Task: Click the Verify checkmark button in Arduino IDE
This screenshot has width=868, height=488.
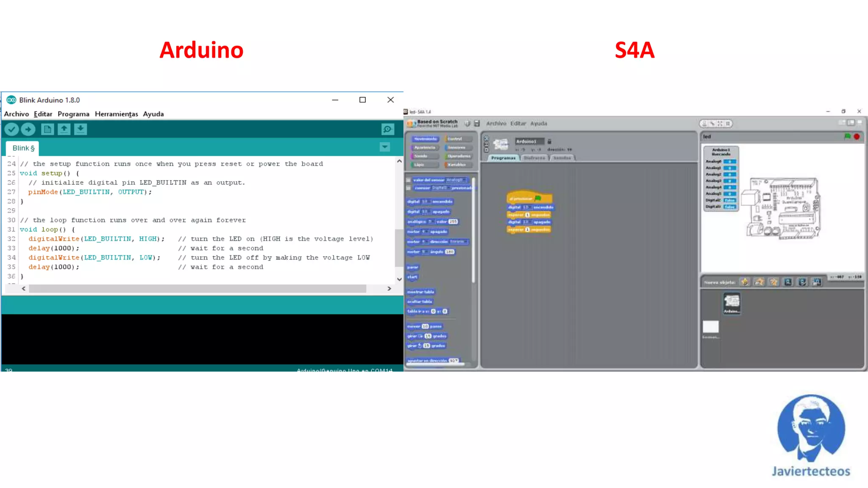Action: coord(12,129)
